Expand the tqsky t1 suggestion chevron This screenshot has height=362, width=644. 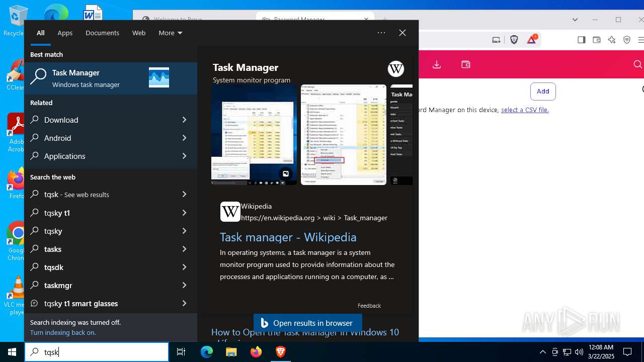[184, 213]
